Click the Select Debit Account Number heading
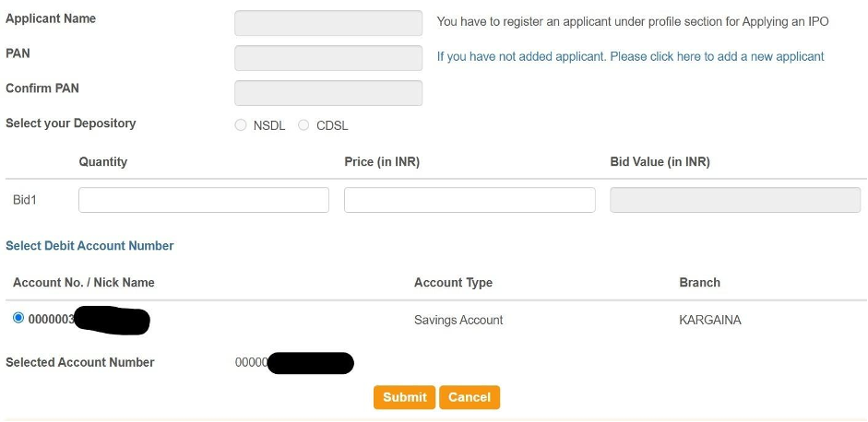868x422 pixels. (x=89, y=246)
